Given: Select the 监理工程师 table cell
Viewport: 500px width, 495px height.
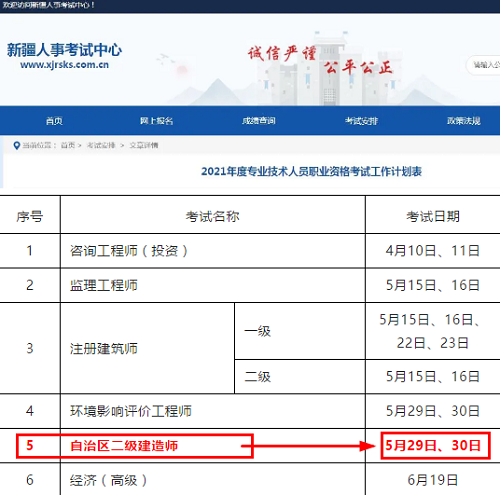Looking at the screenshot, I should click(213, 285).
